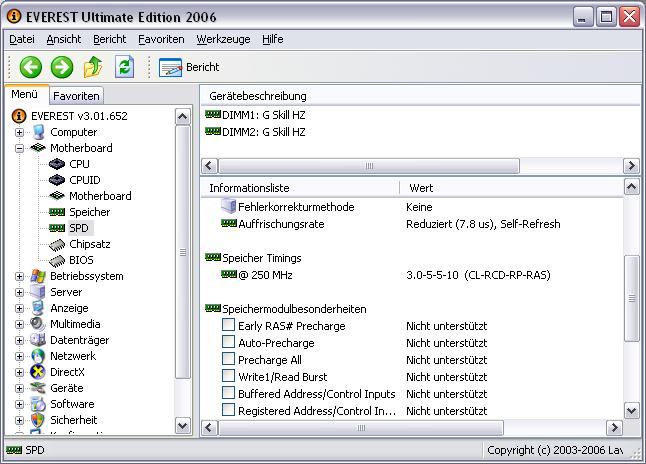The height and width of the screenshot is (464, 646).
Task: Click scroll right arrow in device list
Action: pyautogui.click(x=631, y=166)
